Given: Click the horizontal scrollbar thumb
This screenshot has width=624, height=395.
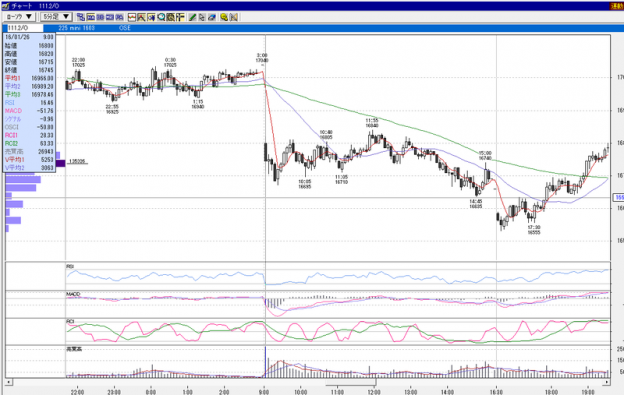Looking at the screenshot, I should coord(350,382).
